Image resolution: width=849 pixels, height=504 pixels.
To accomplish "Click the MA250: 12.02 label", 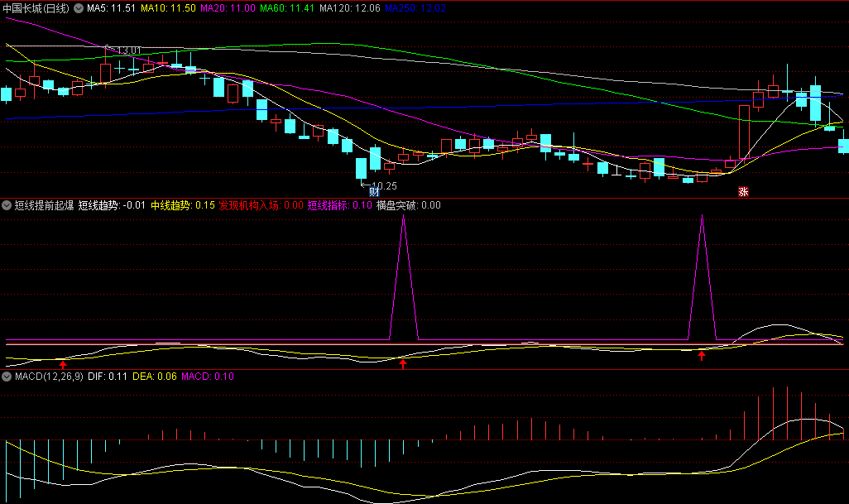I will click(415, 8).
